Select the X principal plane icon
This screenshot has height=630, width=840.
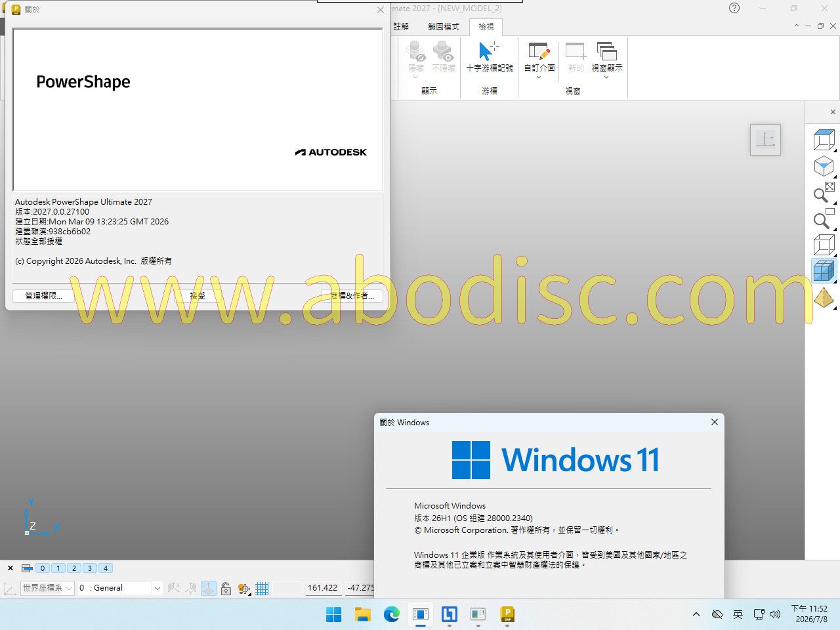coord(173,588)
